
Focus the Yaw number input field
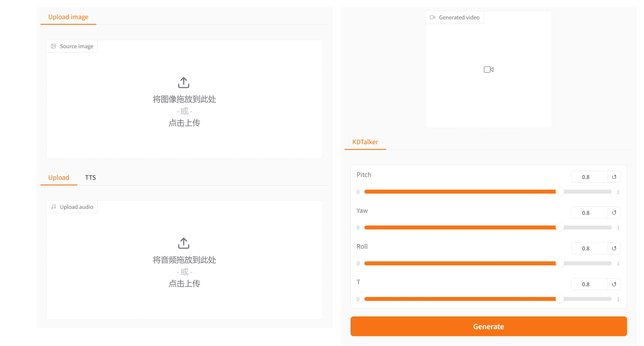(x=589, y=213)
